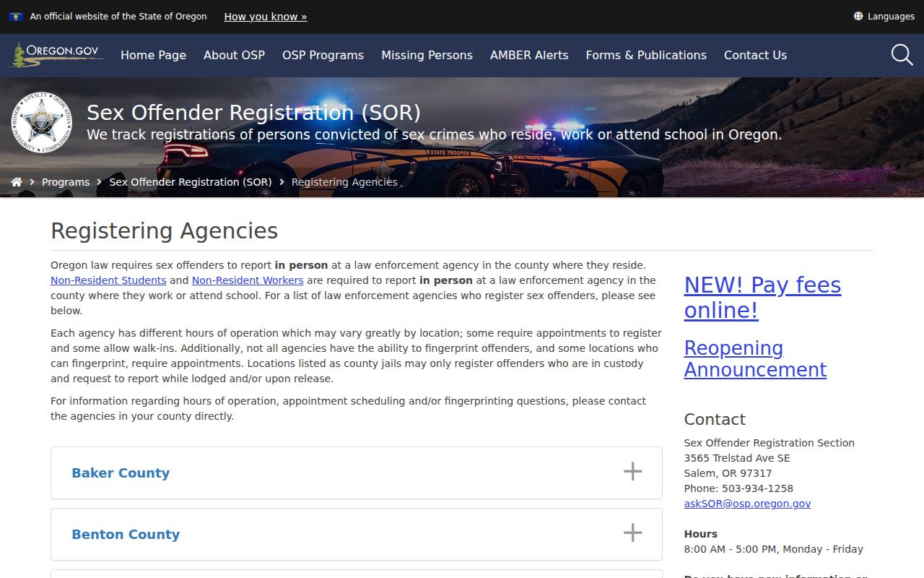Open About OSP menu
The height and width of the screenshot is (578, 924).
tap(234, 55)
